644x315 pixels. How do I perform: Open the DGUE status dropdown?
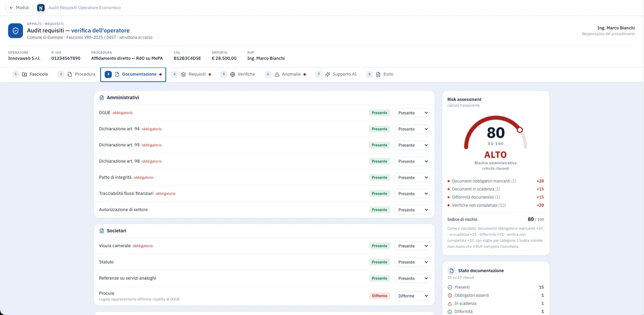412,113
